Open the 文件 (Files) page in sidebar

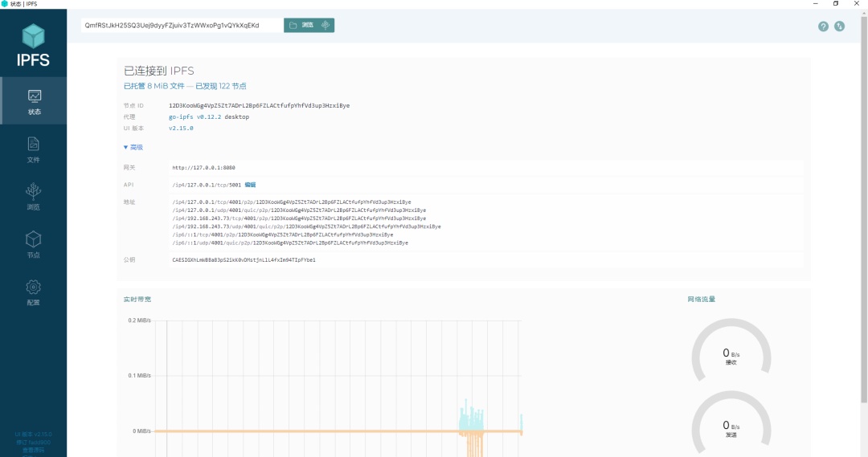[x=33, y=149]
